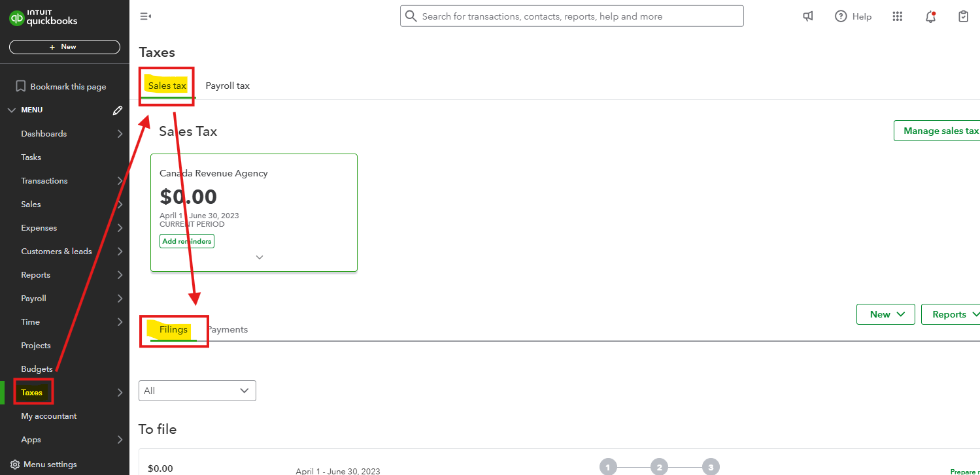The width and height of the screenshot is (980, 475).
Task: Collapse the left navigation with the hamburger icon
Action: [146, 16]
